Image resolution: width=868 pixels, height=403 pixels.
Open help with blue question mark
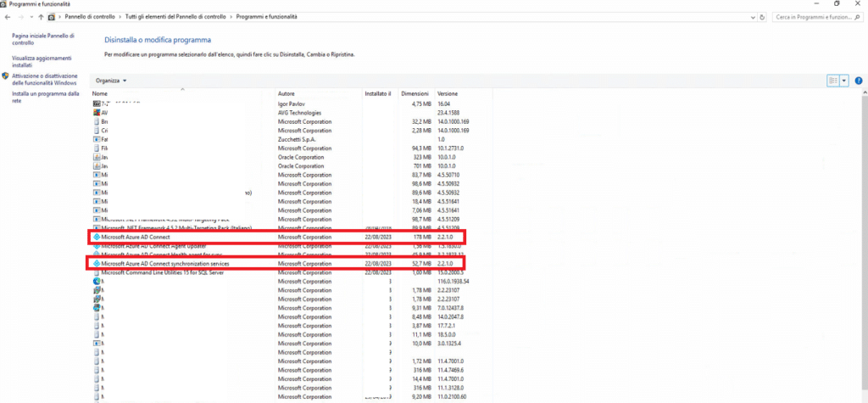(859, 81)
